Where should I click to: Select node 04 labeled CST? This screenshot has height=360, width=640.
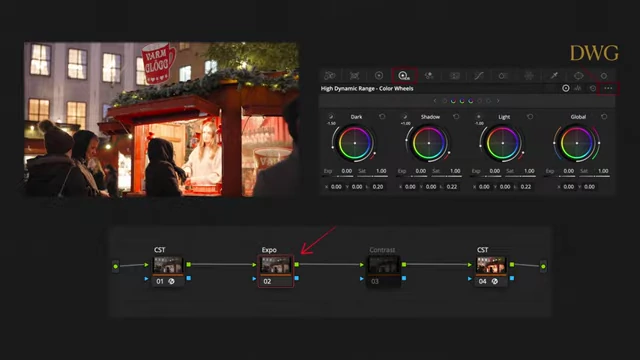click(x=491, y=271)
